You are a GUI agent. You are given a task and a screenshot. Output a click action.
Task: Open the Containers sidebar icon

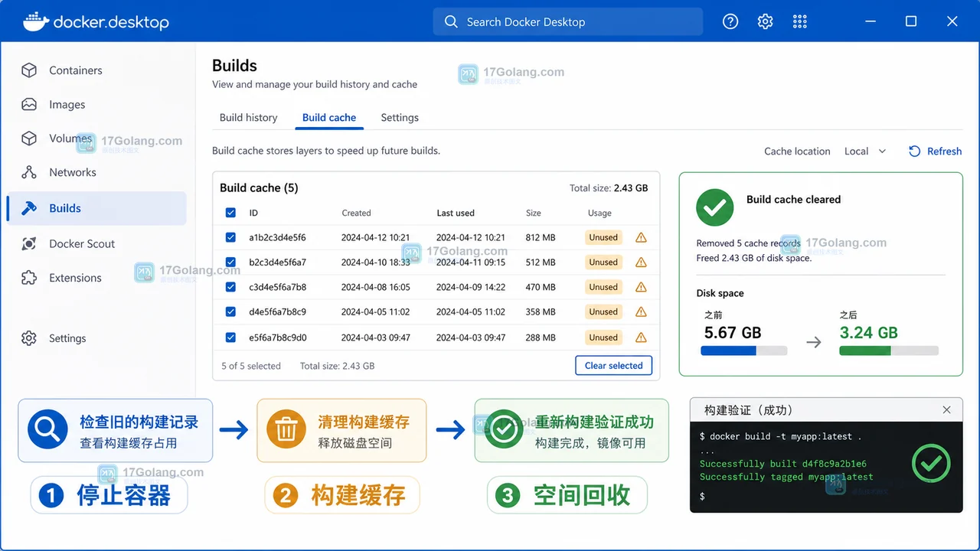(x=29, y=70)
